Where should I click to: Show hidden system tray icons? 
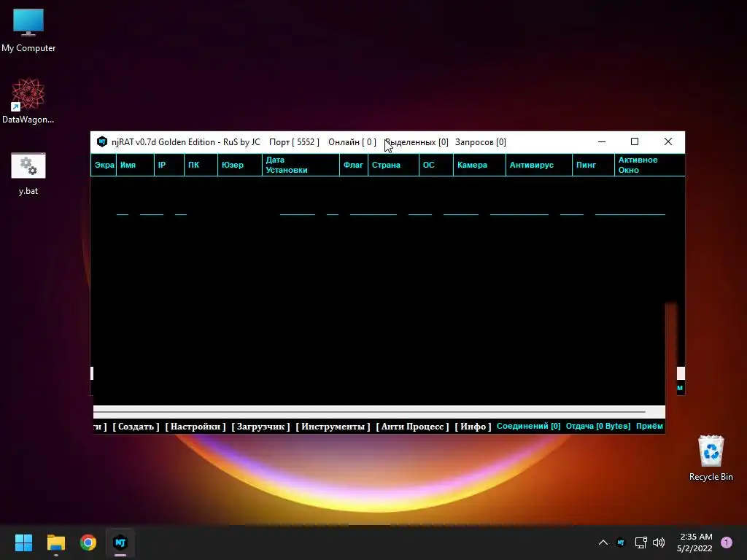pos(603,542)
